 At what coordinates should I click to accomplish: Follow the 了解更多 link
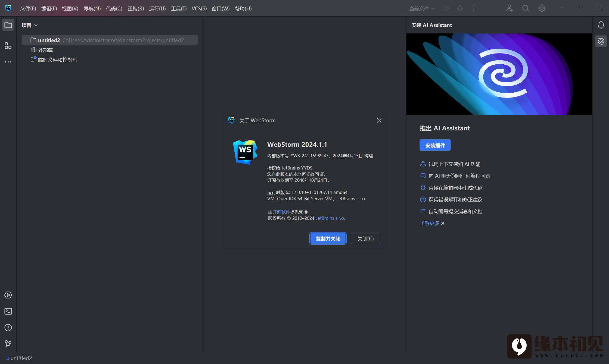coord(432,223)
